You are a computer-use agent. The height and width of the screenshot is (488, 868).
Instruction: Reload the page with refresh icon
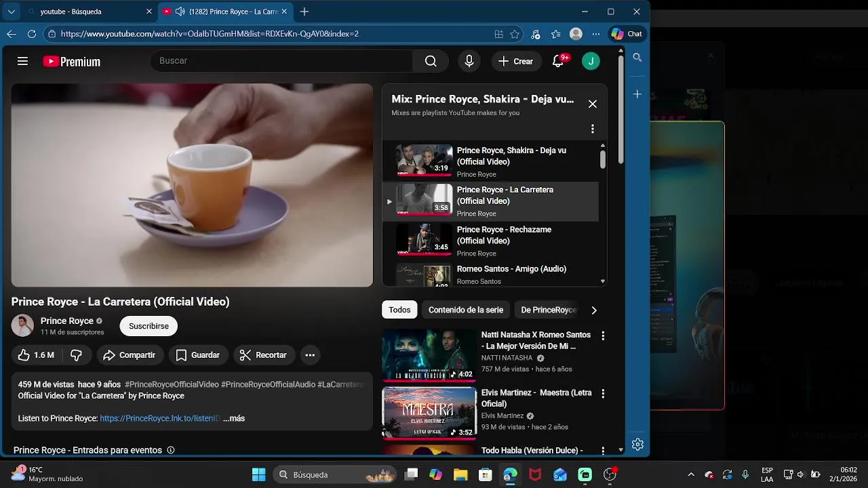tap(31, 34)
